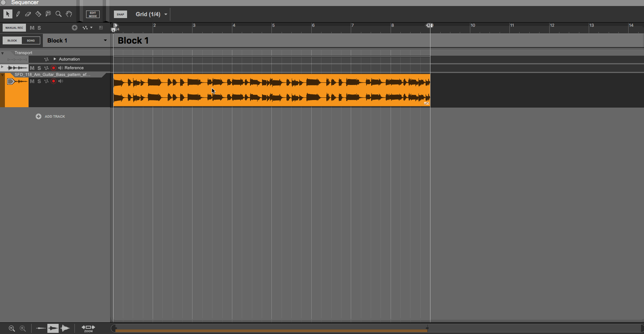Click the global Solo (S) button in the header
Image resolution: width=644 pixels, height=334 pixels.
point(39,28)
